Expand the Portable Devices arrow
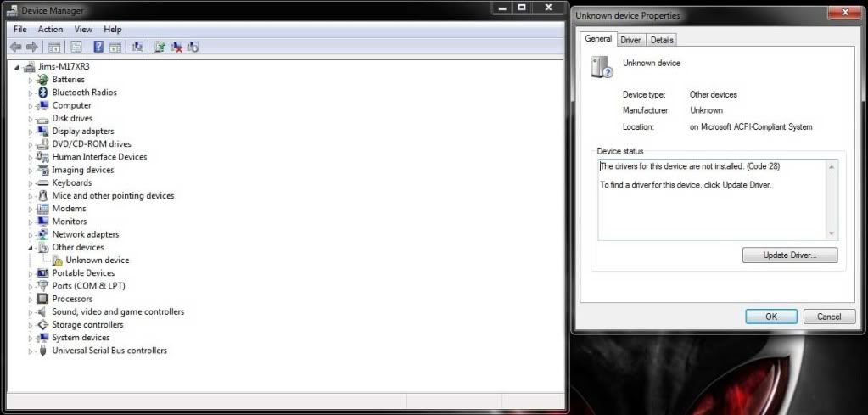The image size is (868, 415). tap(31, 273)
